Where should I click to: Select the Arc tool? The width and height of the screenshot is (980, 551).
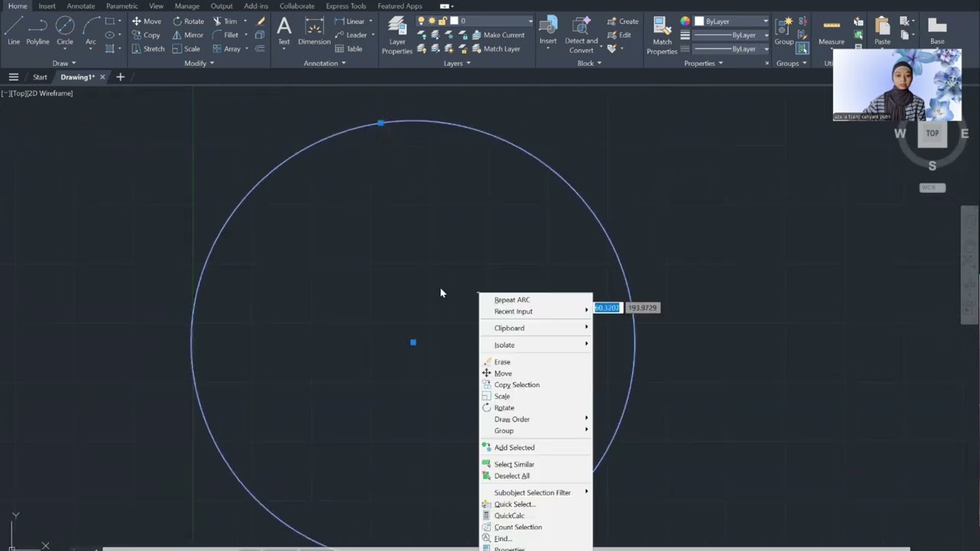[x=90, y=31]
